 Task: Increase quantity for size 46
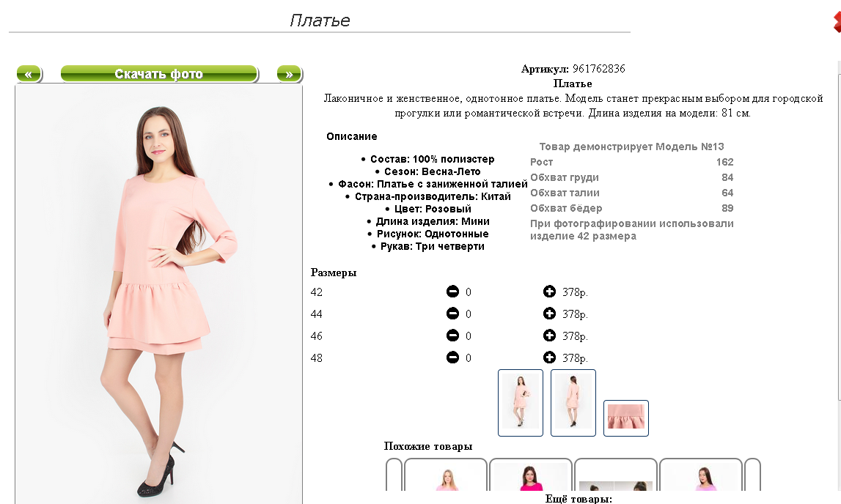pos(549,336)
